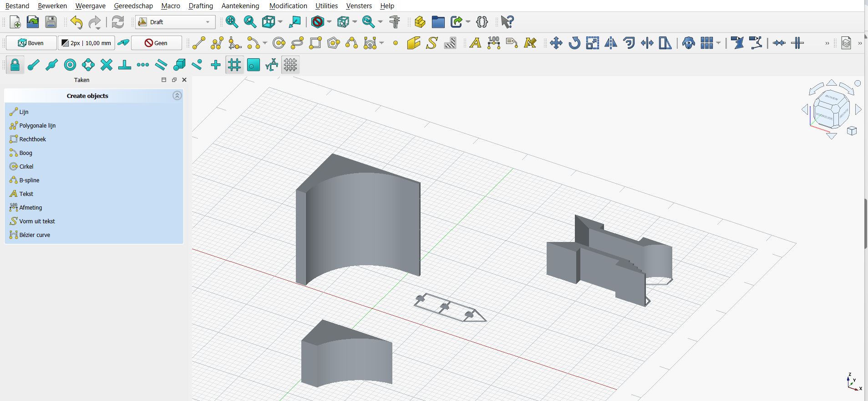Viewport: 868px width, 401px height.
Task: Click the Geen autogroup button
Action: (157, 43)
